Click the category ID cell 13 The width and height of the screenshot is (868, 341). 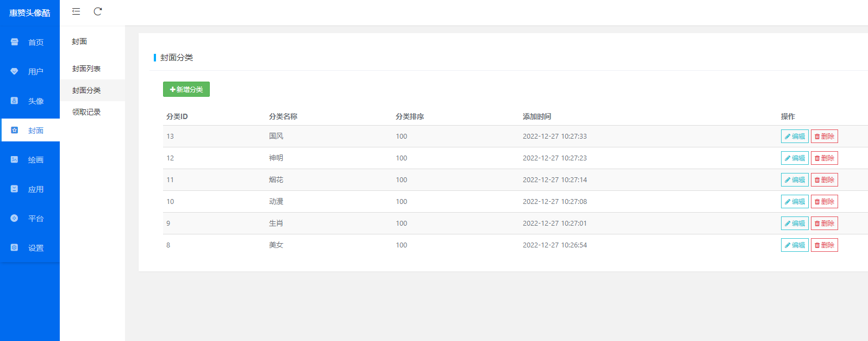tap(170, 136)
